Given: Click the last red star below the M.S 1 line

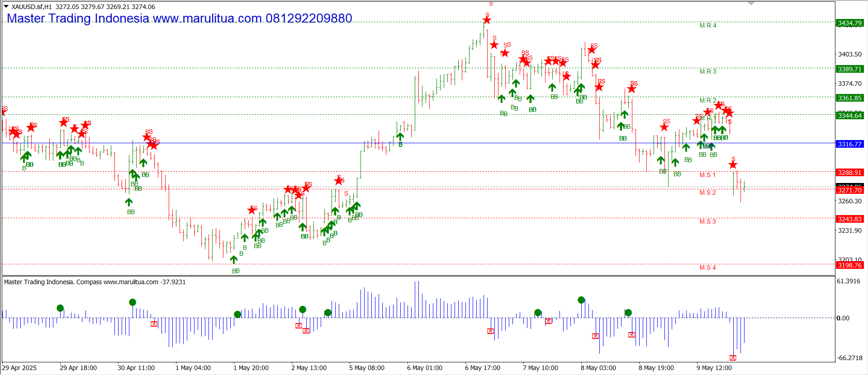Looking at the screenshot, I should click(733, 165).
